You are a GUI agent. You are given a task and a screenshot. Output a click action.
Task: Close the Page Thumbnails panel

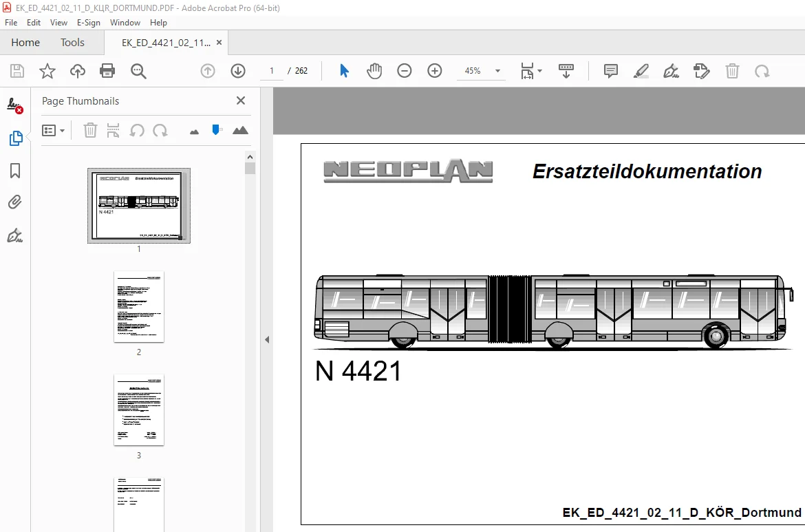click(x=241, y=100)
